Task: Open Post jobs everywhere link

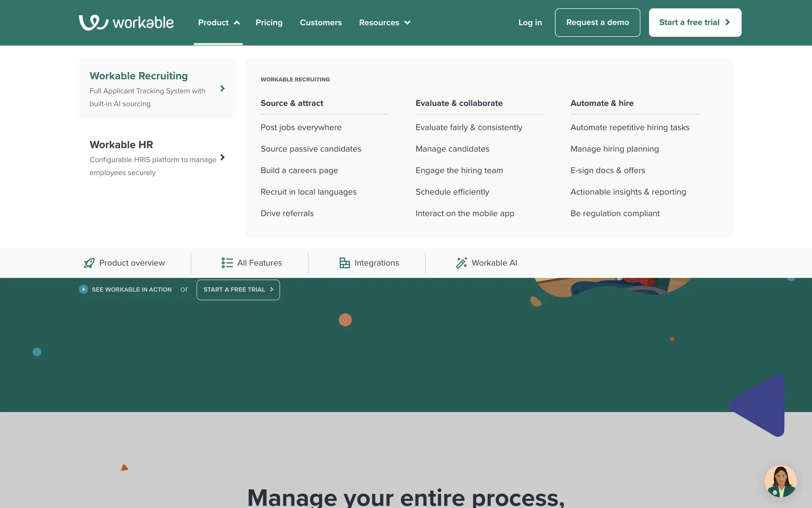Action: pyautogui.click(x=301, y=127)
